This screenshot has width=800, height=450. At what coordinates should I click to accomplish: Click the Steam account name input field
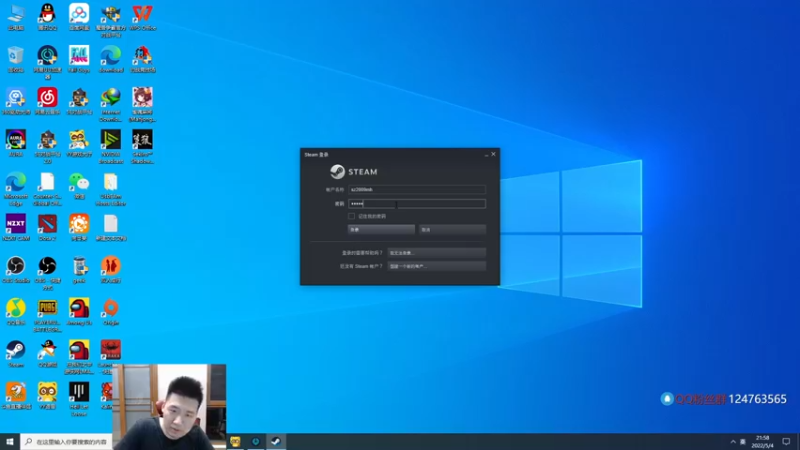coord(416,189)
